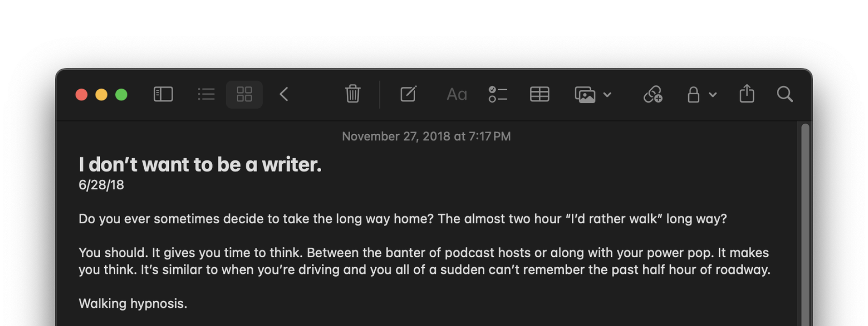Click the 6/28/18 date line
Screen dimensions: 868x326
(101, 185)
